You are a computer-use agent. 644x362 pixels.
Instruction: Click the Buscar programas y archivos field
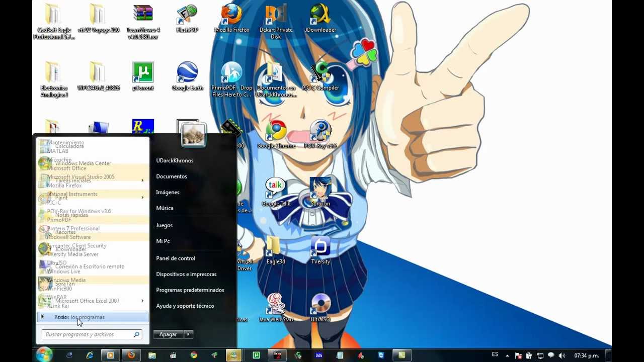[x=91, y=334]
